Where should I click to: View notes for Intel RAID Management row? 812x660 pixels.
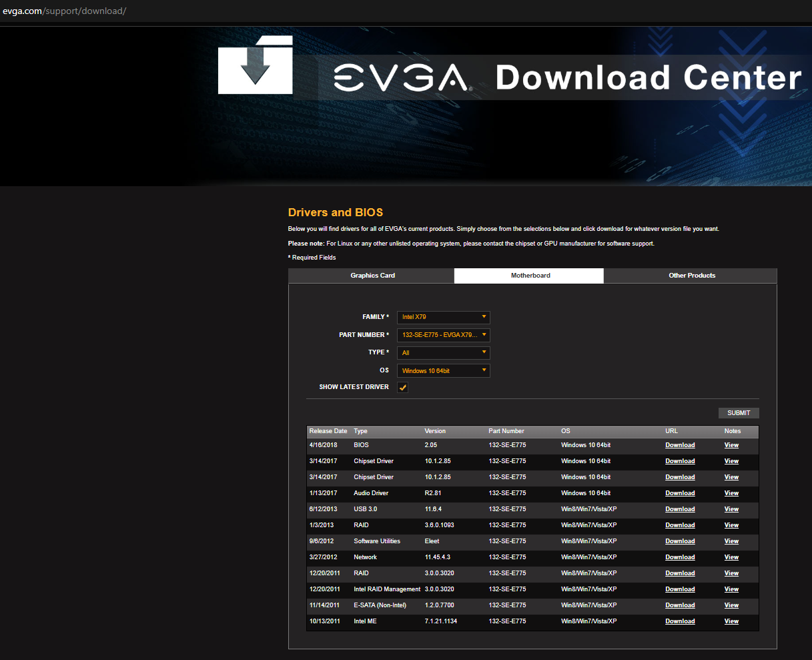click(x=731, y=589)
